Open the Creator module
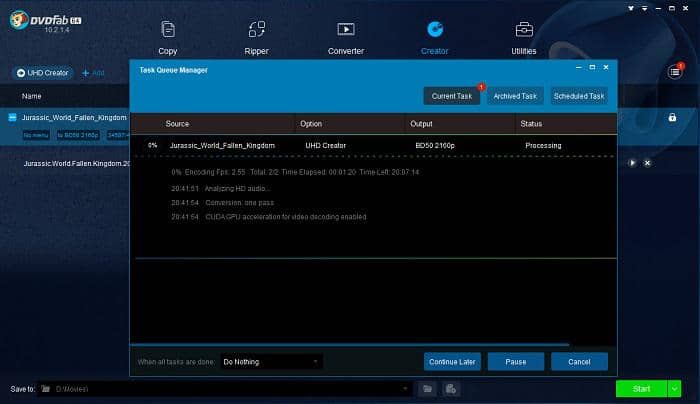This screenshot has height=404, width=700. [x=434, y=38]
